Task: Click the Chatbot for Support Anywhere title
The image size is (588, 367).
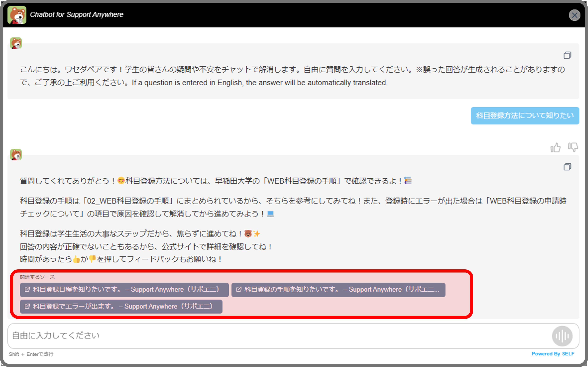Action: click(x=77, y=15)
